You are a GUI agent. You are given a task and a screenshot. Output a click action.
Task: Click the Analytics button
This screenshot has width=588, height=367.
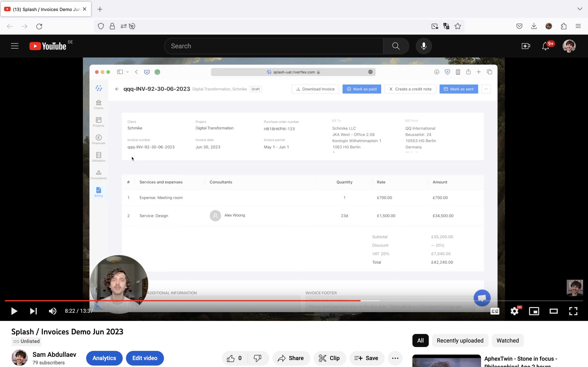tap(104, 358)
